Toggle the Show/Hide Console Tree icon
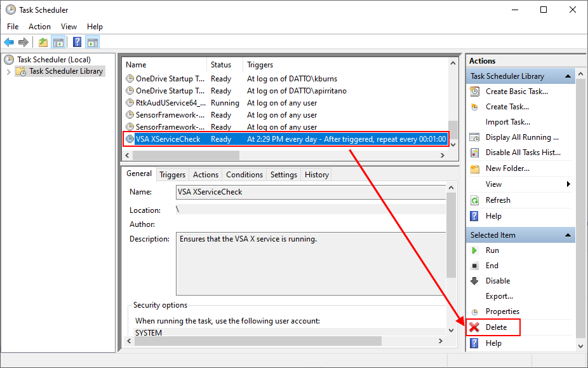The image size is (588, 368). 58,42
